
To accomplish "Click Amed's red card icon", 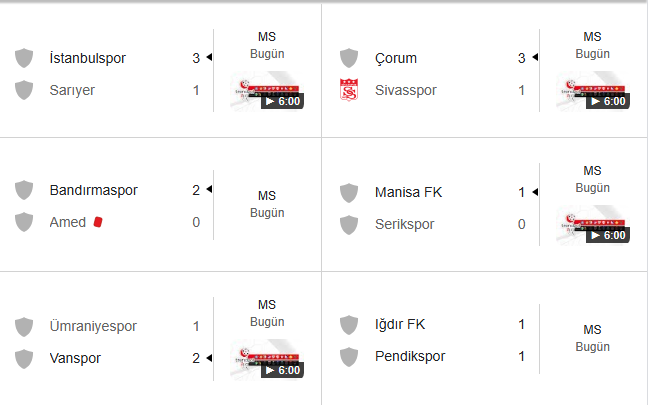I will click(x=98, y=222).
